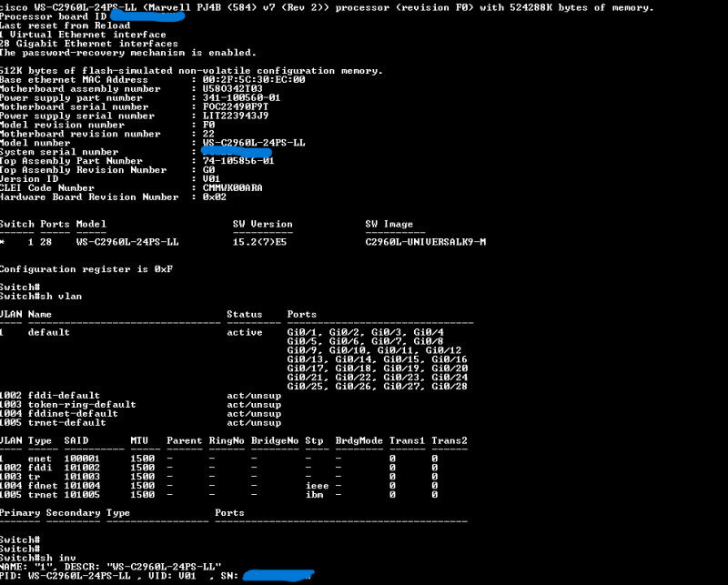Click the '1 Virtual Ethernet interface' line
The height and width of the screenshot is (585, 728).
pos(83,35)
